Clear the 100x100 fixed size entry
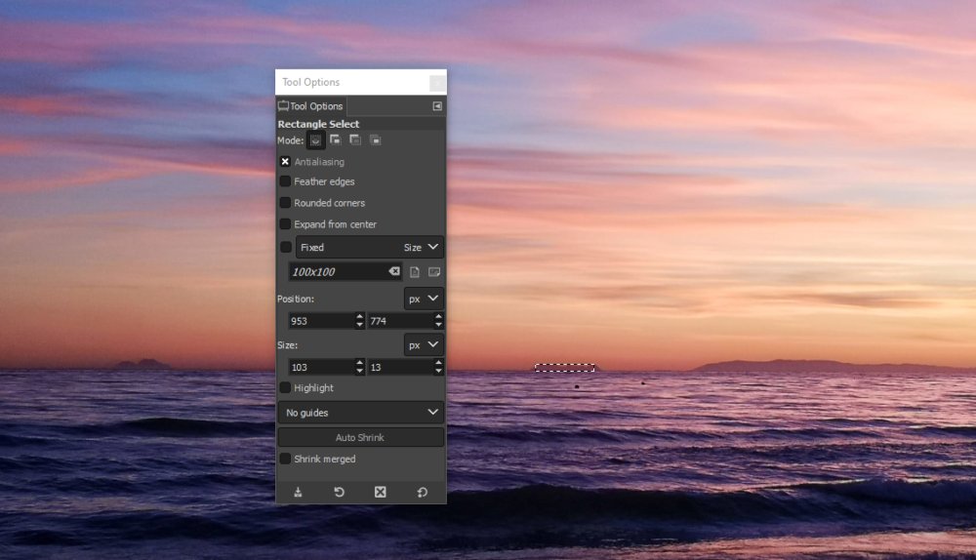976x560 pixels. (394, 271)
